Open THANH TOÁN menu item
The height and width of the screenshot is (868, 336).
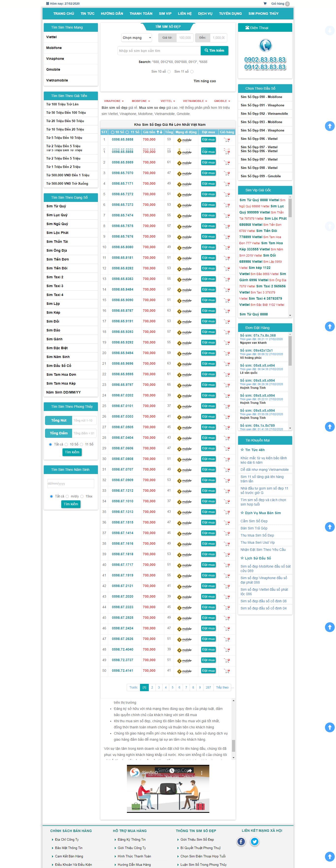point(141,14)
